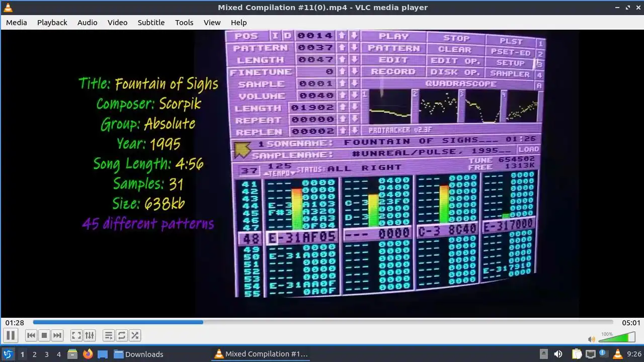The height and width of the screenshot is (362, 644).
Task: Click the show desktop icon in taskbar
Action: [x=103, y=354]
